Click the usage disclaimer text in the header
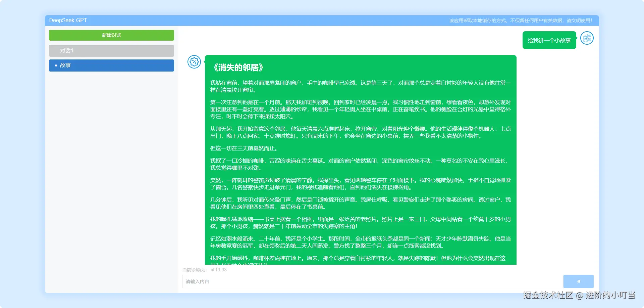This screenshot has width=644, height=308. click(521, 20)
